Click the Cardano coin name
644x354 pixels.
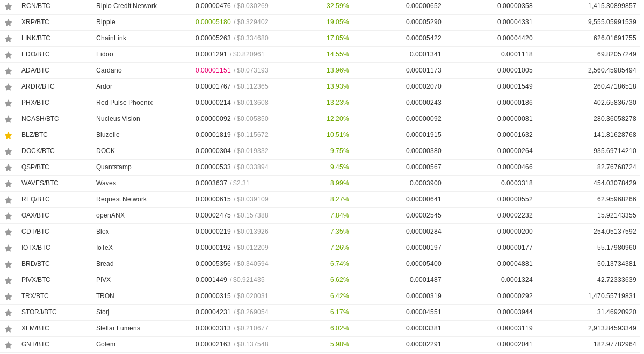click(109, 70)
